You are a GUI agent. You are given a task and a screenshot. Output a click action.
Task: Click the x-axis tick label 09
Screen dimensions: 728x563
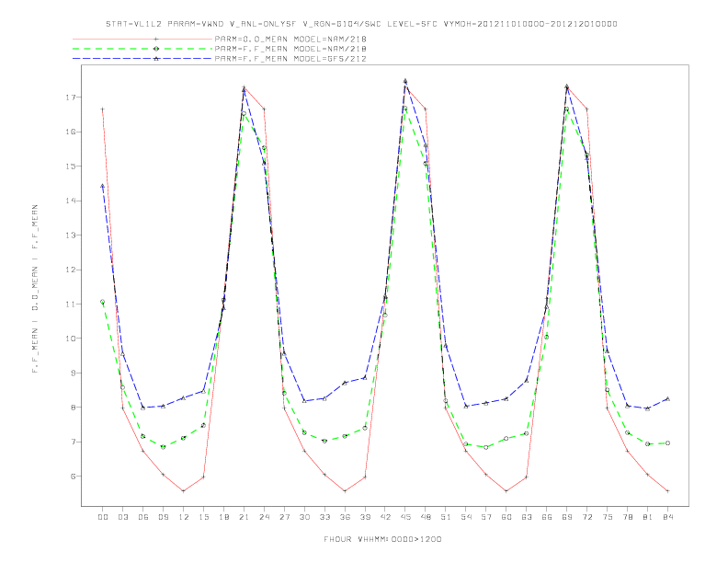coord(163,517)
